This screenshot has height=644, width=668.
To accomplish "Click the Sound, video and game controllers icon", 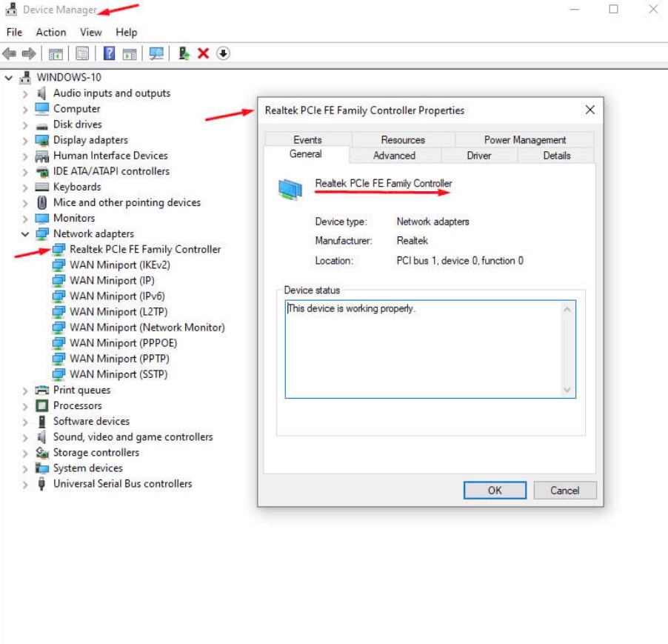I will point(41,436).
